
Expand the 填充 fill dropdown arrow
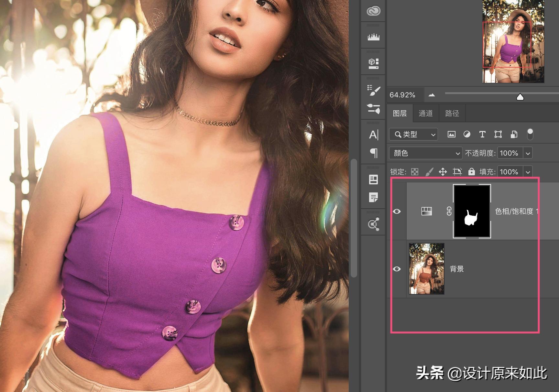tap(528, 172)
